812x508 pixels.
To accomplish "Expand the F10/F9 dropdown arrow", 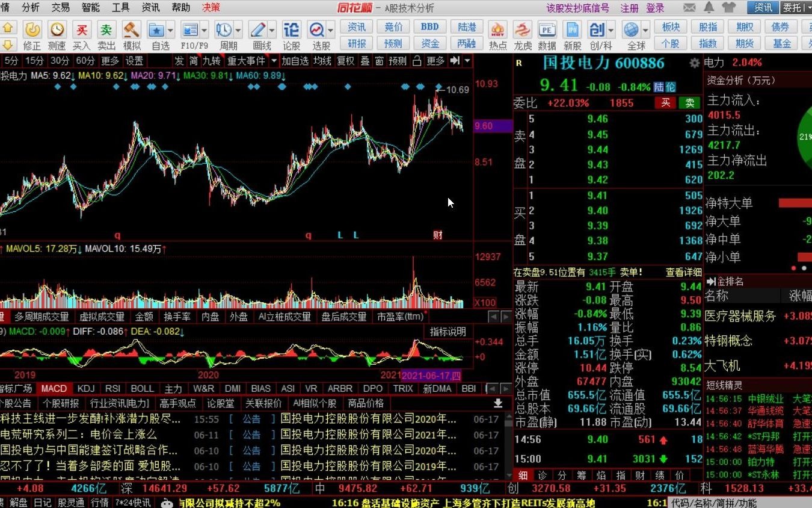I will (205, 29).
